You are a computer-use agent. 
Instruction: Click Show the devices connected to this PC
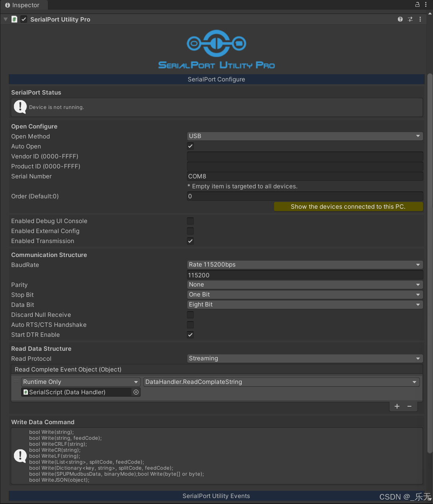[x=348, y=206]
